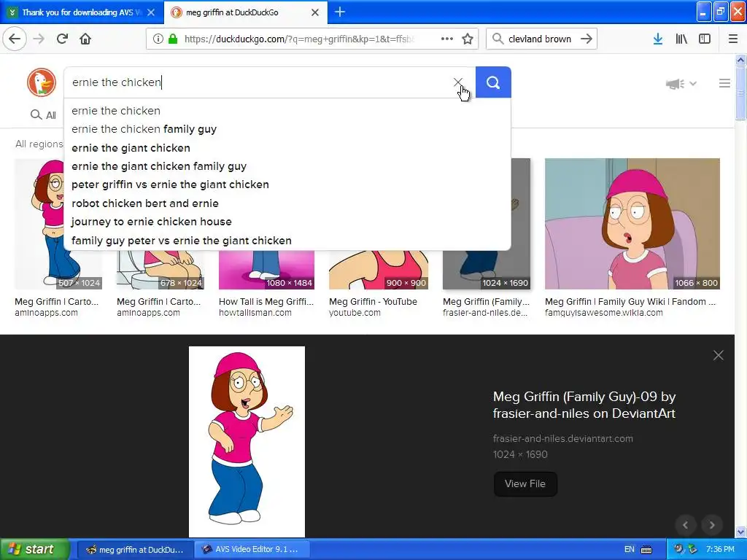Choose suggestion 'ernie the giant chicken family guy'

(x=287, y=166)
